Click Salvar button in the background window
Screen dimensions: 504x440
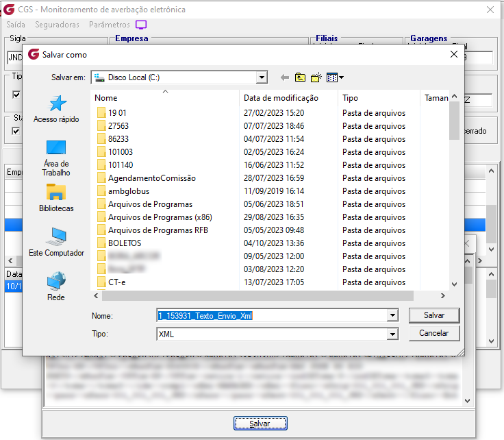tap(260, 424)
